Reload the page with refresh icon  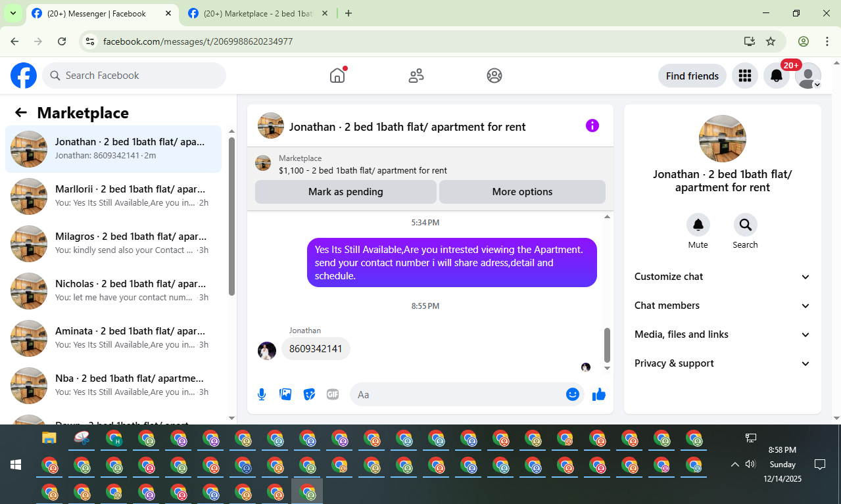point(62,41)
